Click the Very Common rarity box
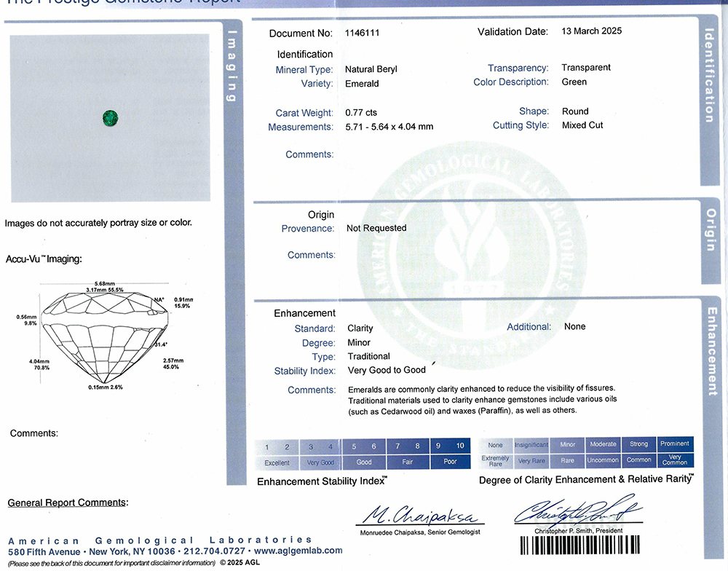 tap(675, 460)
